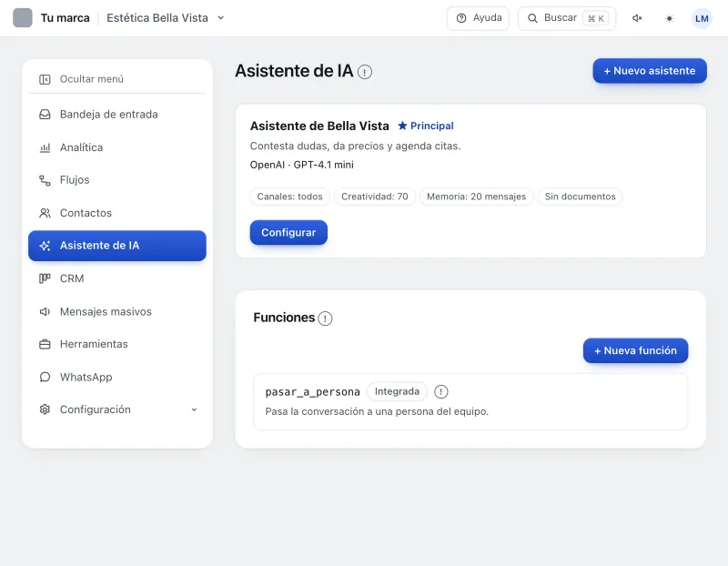Click info icon beside Integrada badge
The height and width of the screenshot is (566, 728).
[441, 392]
